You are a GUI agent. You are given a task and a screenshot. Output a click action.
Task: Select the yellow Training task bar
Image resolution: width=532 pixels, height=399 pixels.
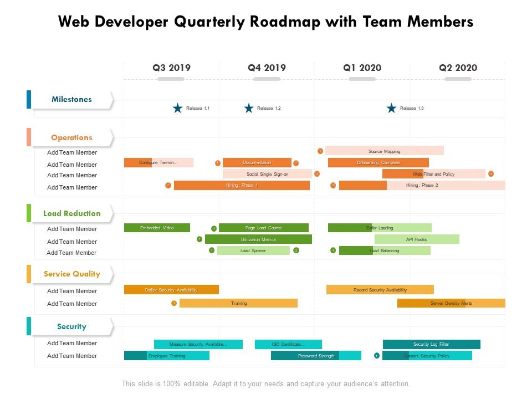[238, 303]
